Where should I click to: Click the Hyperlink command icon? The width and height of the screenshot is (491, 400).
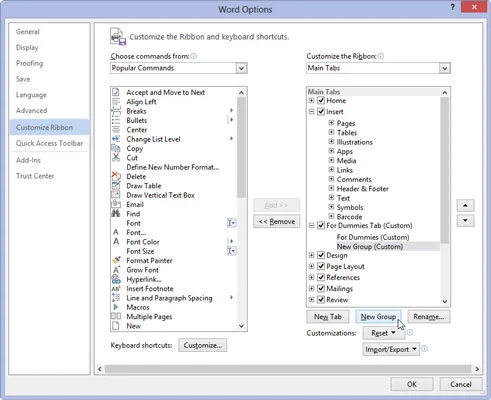click(x=116, y=279)
